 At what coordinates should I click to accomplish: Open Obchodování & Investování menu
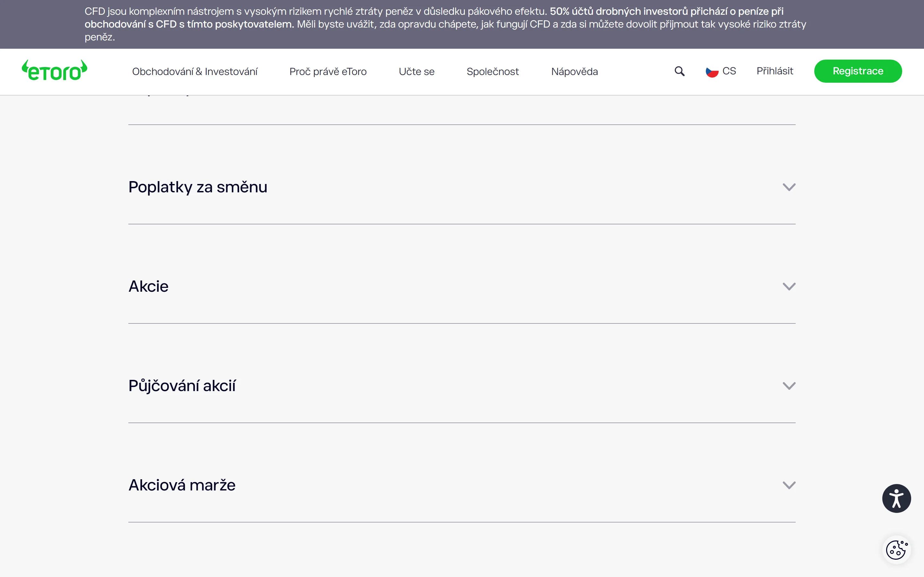coord(195,72)
